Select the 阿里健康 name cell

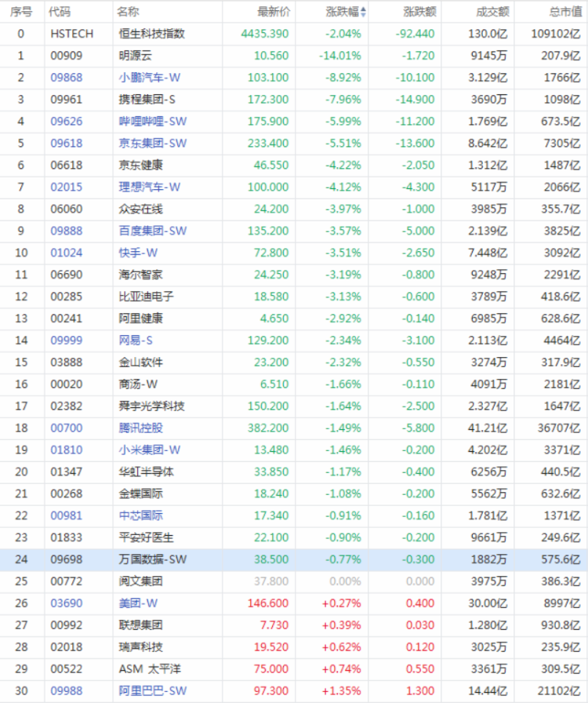(140, 319)
